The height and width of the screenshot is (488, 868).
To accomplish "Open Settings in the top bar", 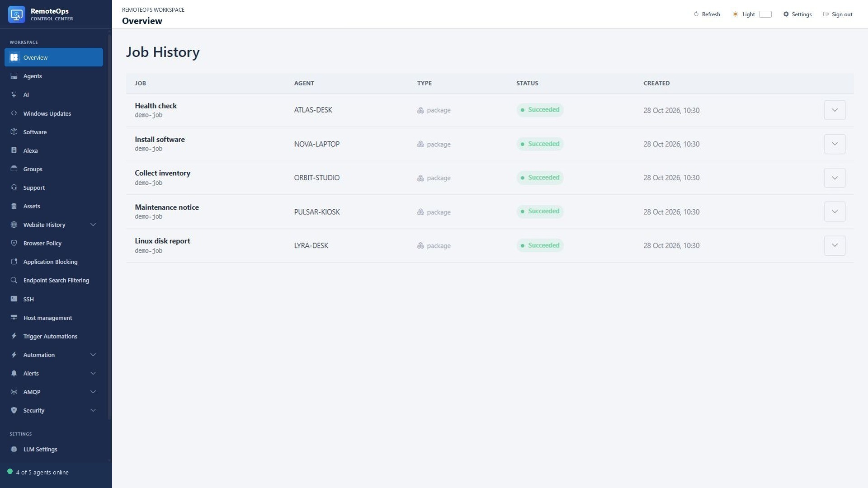I will click(797, 14).
